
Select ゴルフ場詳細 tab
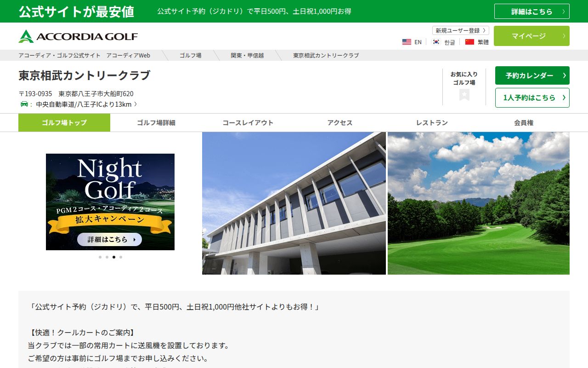tap(156, 123)
